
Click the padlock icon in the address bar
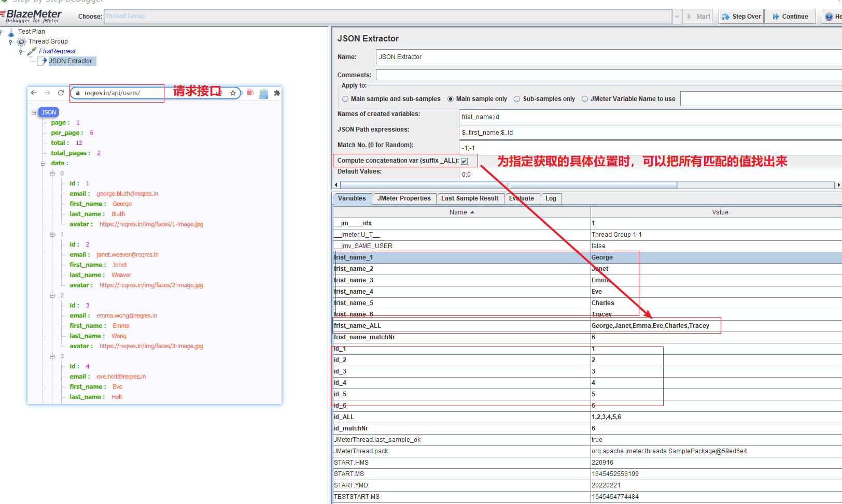pyautogui.click(x=78, y=93)
